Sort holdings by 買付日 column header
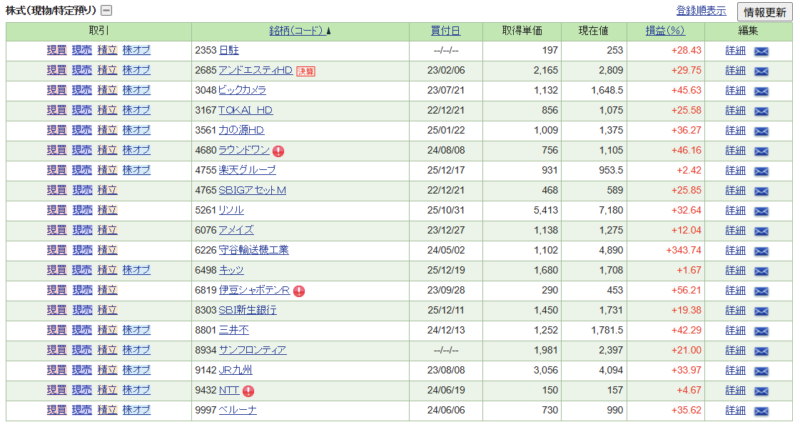The image size is (800, 427). pyautogui.click(x=445, y=31)
